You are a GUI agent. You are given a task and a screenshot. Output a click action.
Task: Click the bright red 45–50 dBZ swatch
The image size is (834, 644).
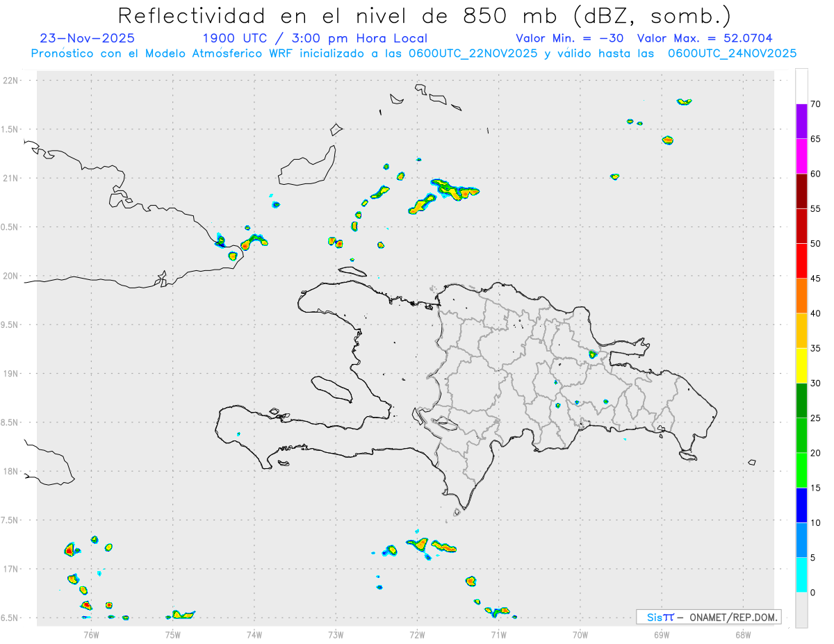tap(801, 261)
